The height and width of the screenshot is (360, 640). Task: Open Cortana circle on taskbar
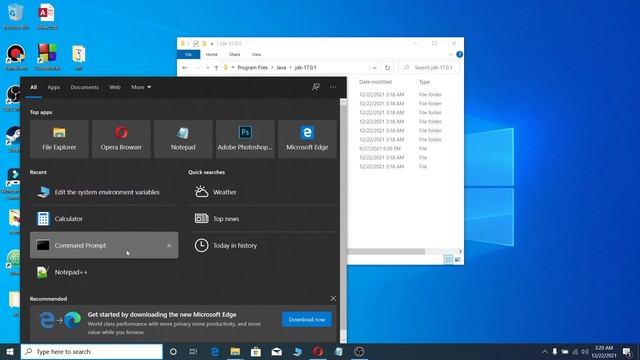coord(173,351)
